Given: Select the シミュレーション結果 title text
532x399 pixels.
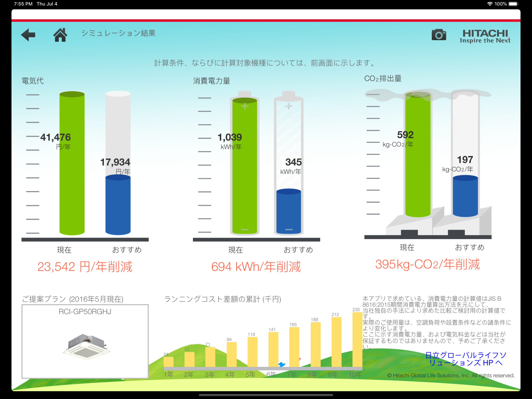Looking at the screenshot, I should click(118, 33).
